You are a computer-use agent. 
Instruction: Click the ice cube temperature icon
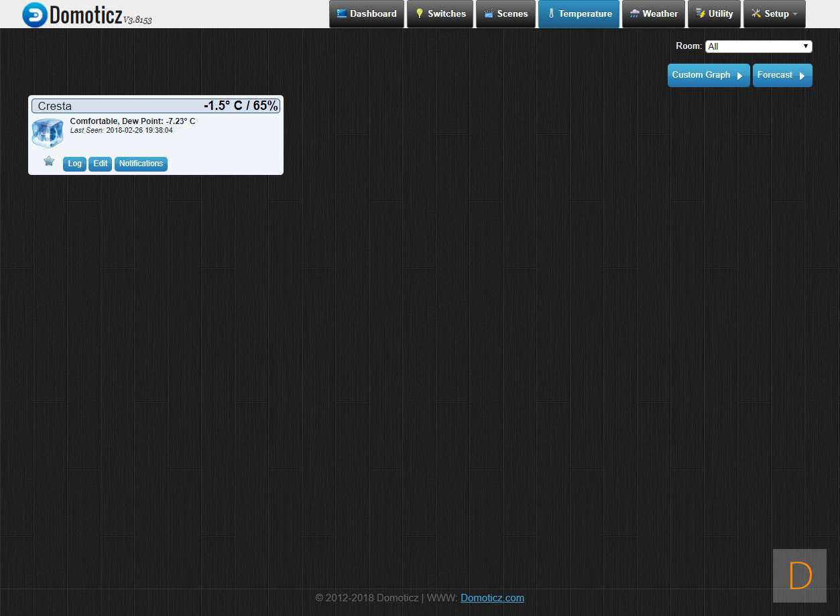(48, 133)
